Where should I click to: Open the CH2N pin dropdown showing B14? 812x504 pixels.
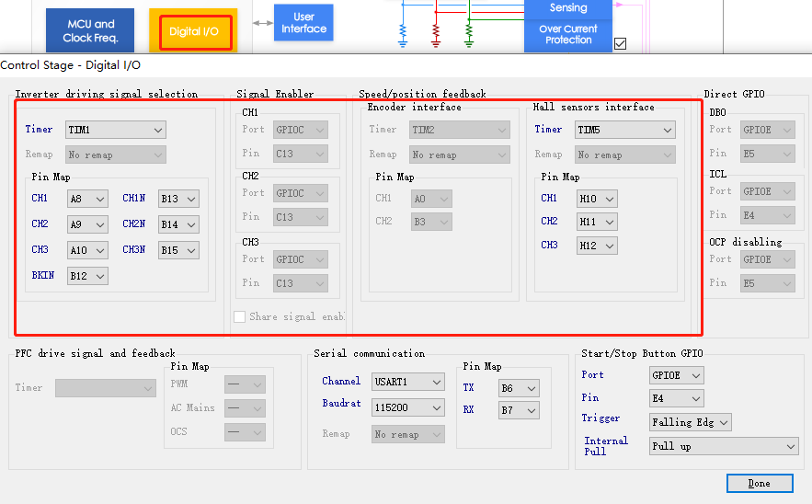click(x=178, y=224)
